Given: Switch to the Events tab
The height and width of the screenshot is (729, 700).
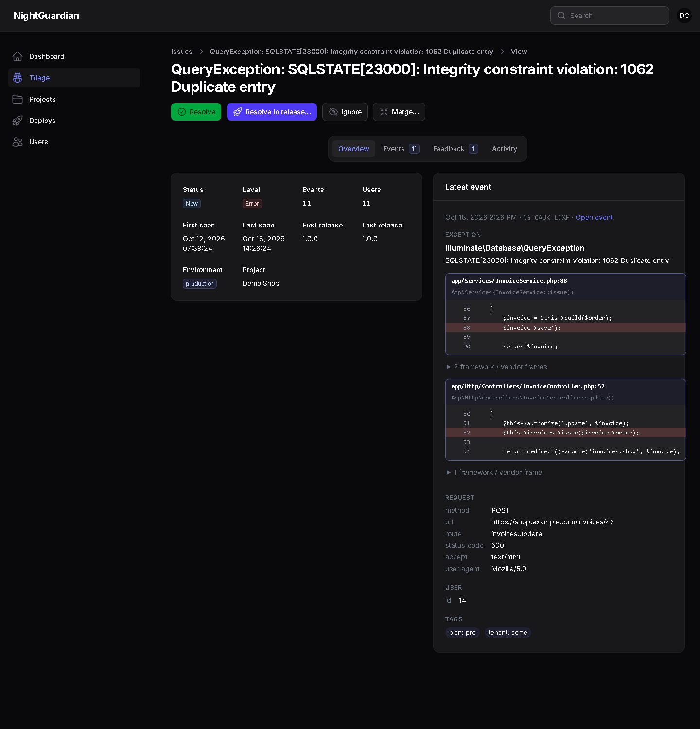Looking at the screenshot, I should [x=401, y=149].
